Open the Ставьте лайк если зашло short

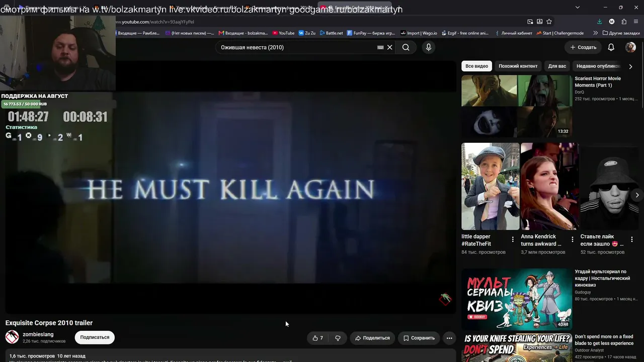(609, 186)
